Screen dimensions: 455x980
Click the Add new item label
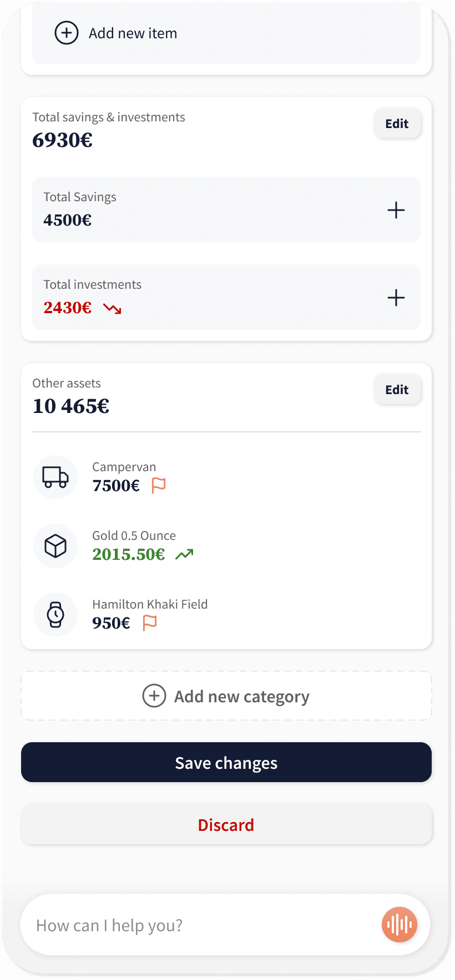(133, 33)
